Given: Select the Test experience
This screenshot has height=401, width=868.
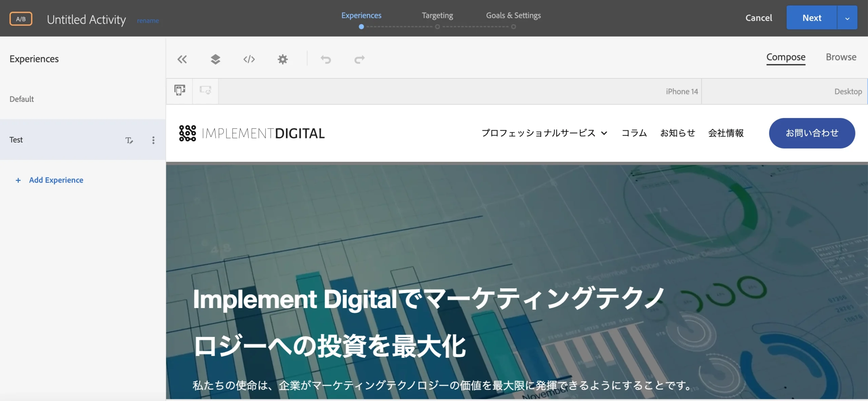Looking at the screenshot, I should pos(83,140).
